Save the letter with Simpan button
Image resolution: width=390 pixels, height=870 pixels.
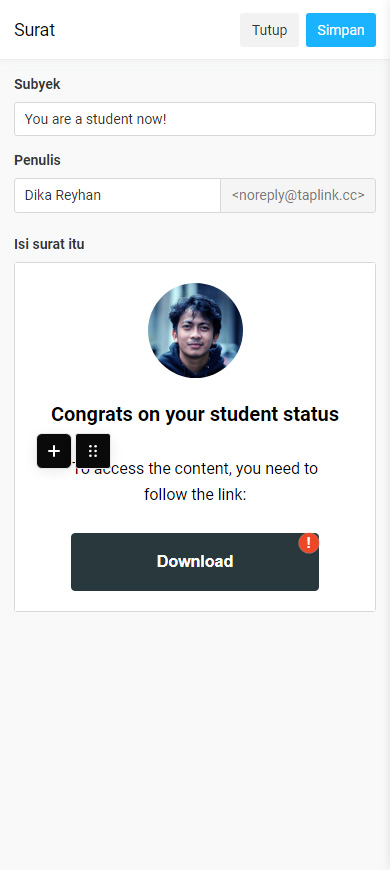tap(341, 30)
